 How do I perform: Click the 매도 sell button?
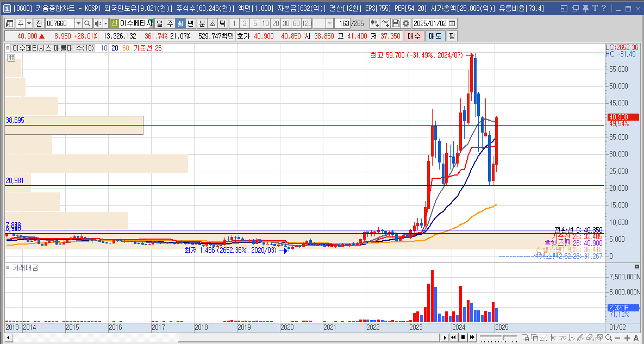(435, 36)
